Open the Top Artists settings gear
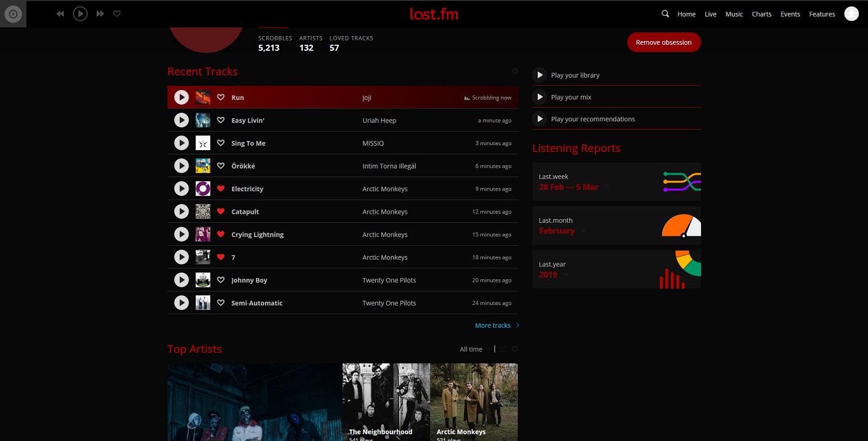This screenshot has height=441, width=868. tap(515, 349)
